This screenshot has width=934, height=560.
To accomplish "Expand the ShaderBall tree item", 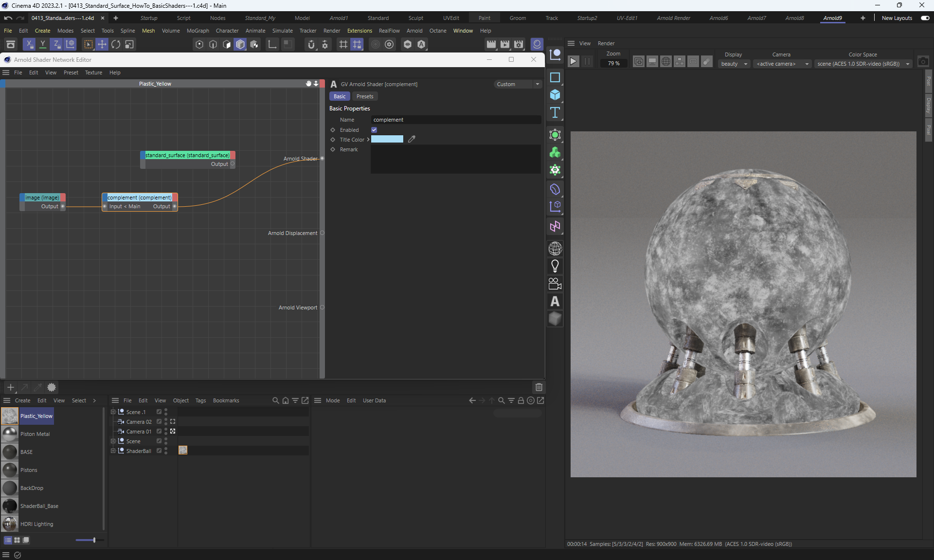I will point(113,451).
